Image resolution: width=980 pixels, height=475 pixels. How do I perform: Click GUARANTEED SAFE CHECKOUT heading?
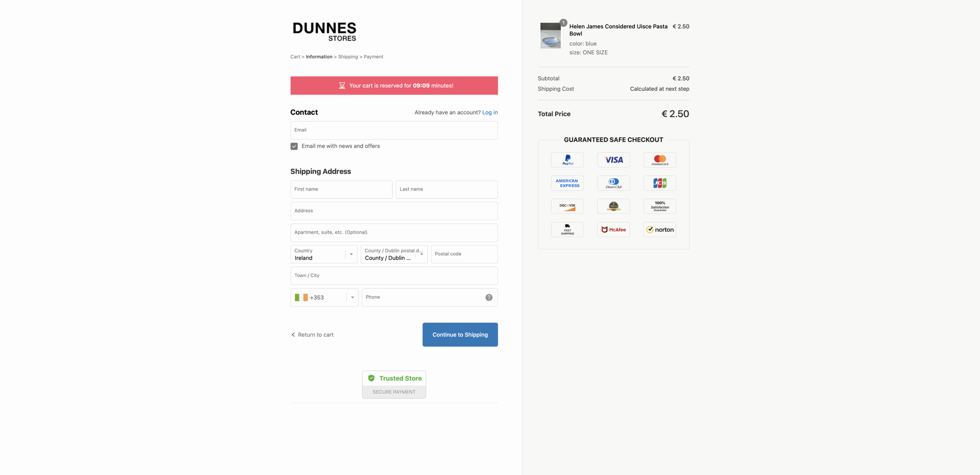[x=613, y=140]
